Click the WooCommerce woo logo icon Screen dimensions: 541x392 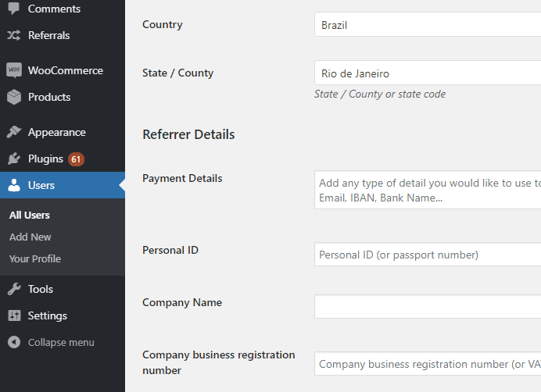pyautogui.click(x=14, y=70)
